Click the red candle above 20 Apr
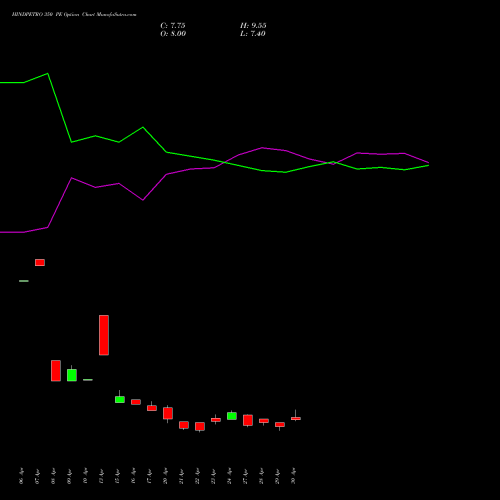 click(168, 413)
